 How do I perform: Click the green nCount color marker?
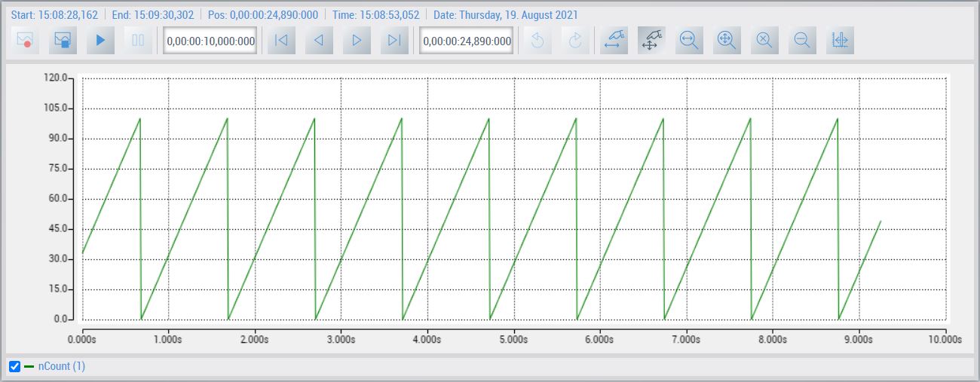[x=29, y=366]
